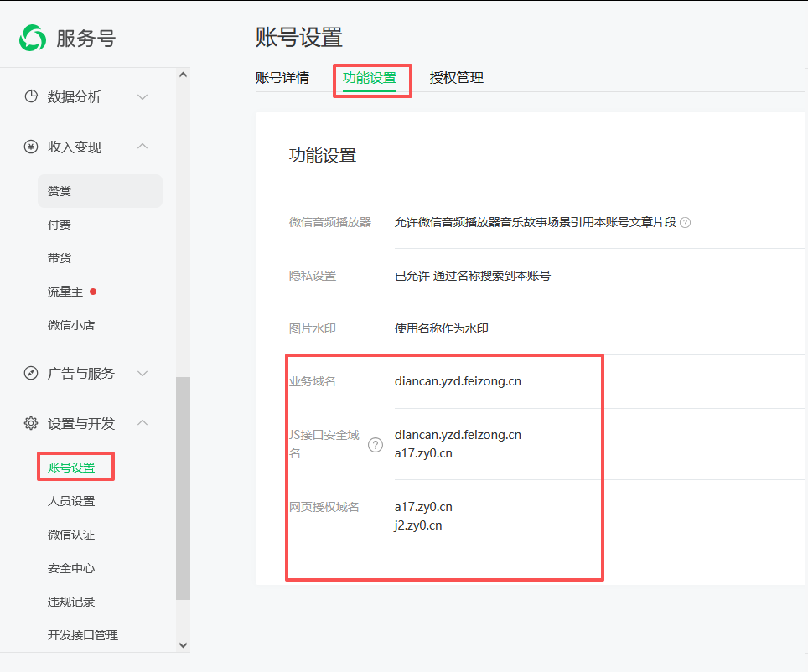Click the 设置与开发 gear icon

(31, 423)
